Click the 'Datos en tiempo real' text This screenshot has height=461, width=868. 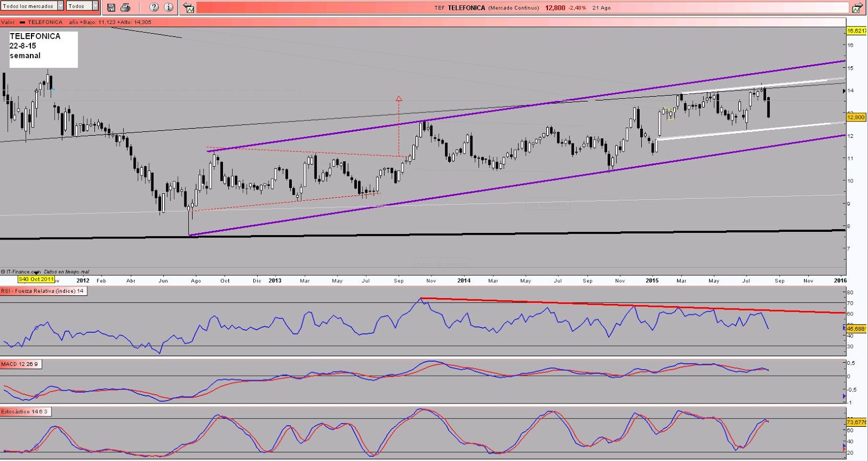coord(66,271)
